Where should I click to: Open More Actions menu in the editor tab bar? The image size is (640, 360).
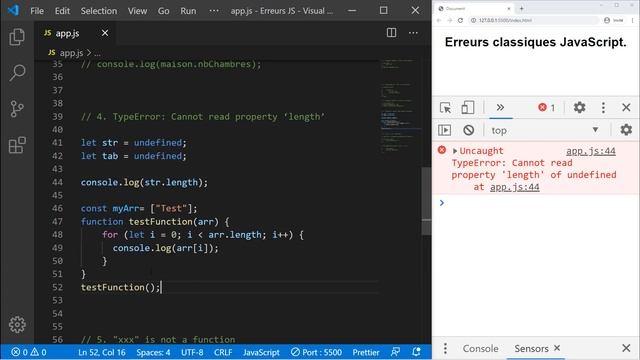[413, 33]
